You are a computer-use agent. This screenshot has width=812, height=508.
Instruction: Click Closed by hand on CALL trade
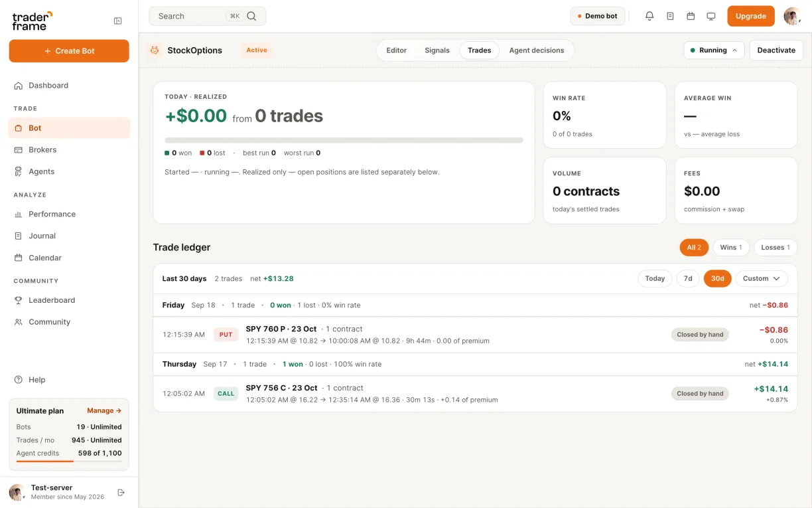coord(700,394)
